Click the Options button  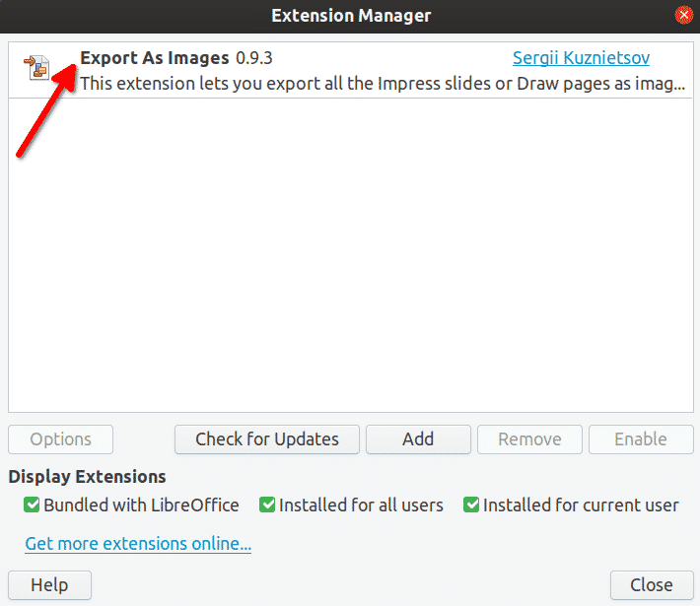pyautogui.click(x=61, y=439)
